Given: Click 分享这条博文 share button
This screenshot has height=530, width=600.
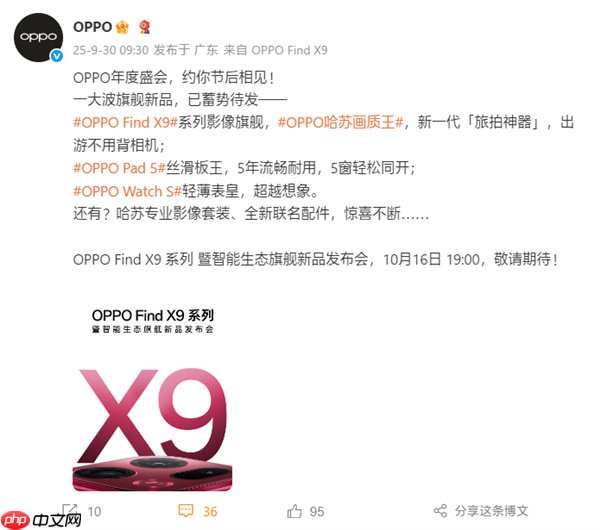Looking at the screenshot, I should pos(491,511).
